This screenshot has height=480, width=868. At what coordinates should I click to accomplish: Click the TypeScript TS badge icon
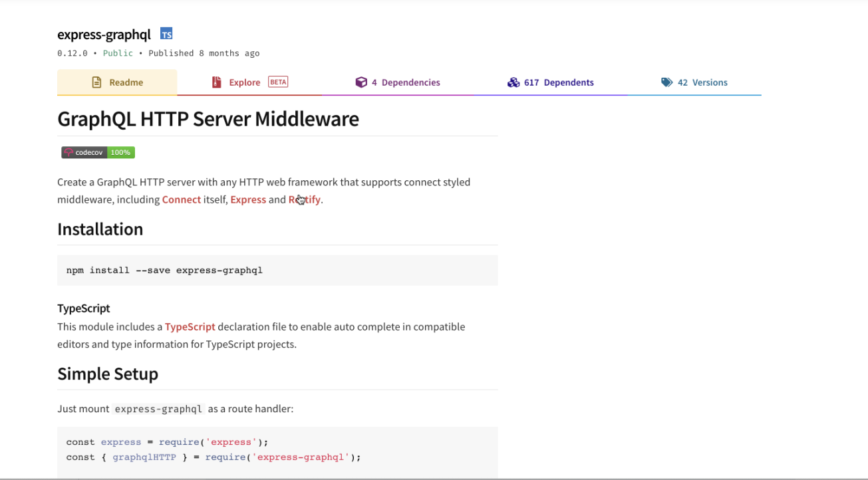point(166,34)
